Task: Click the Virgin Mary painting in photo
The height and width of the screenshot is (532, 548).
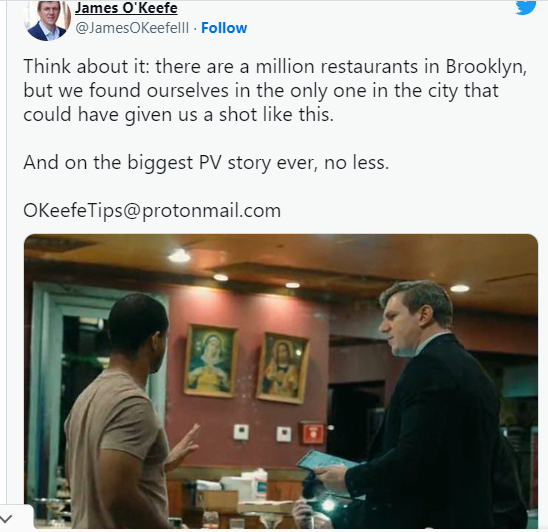Action: [211, 361]
